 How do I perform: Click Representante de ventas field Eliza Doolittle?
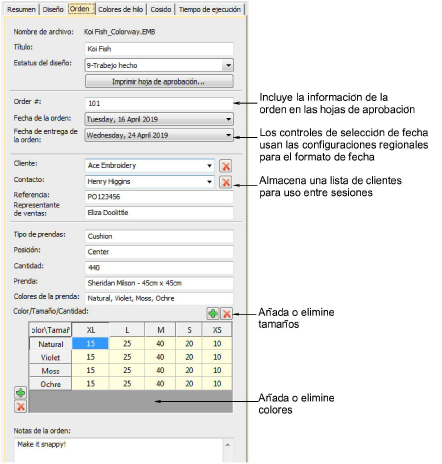[159, 213]
